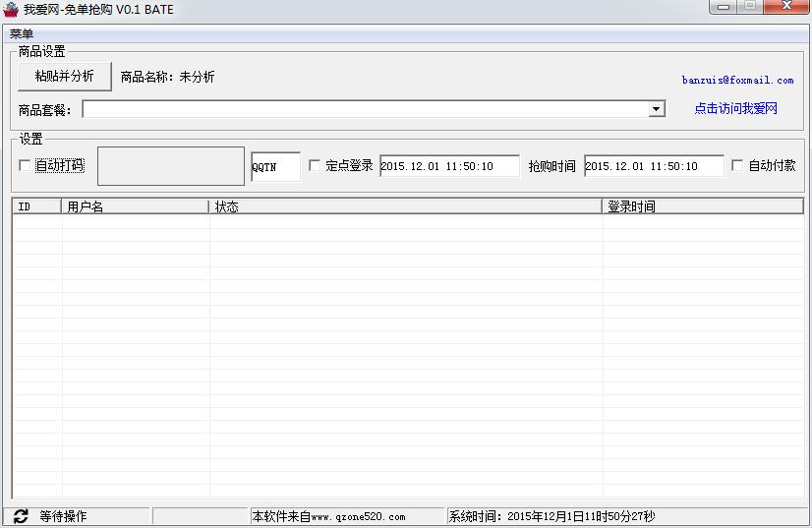Click the 登录时间 column header
Screen dimensions: 812x528
click(702, 206)
